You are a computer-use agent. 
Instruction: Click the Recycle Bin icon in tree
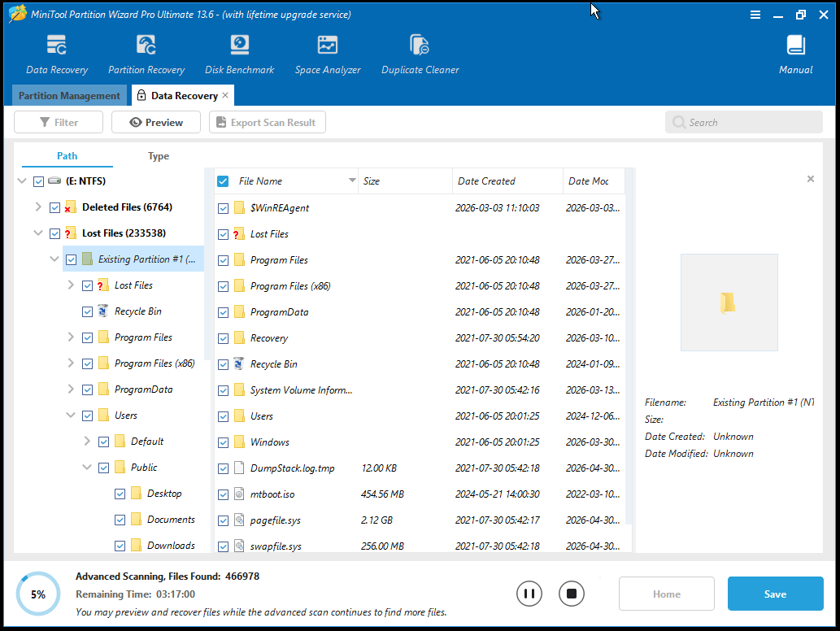102,311
